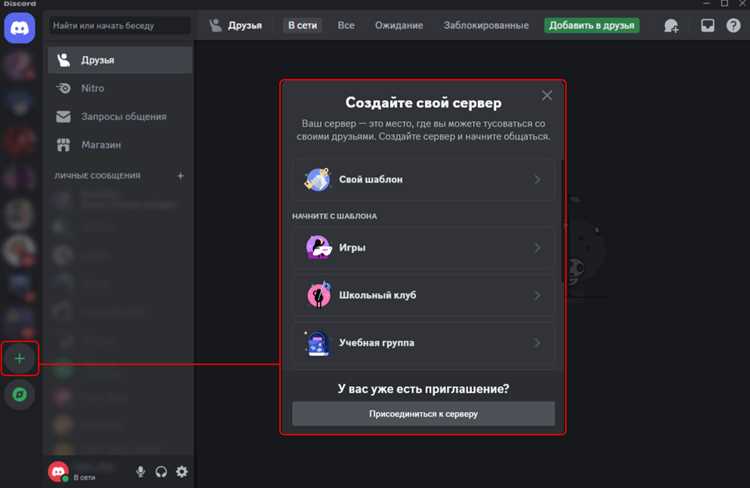Screen dimensions: 750x488
Task: Open Магазин in the sidebar
Action: 120,144
